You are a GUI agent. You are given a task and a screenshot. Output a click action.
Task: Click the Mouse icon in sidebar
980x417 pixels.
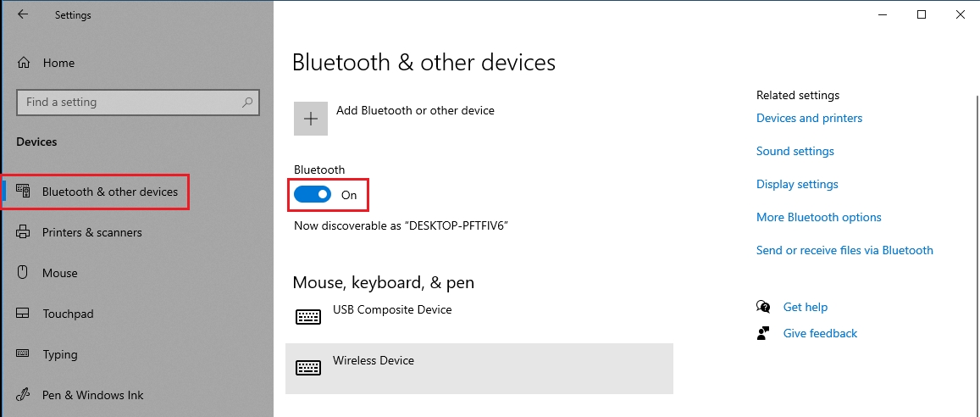click(x=24, y=273)
